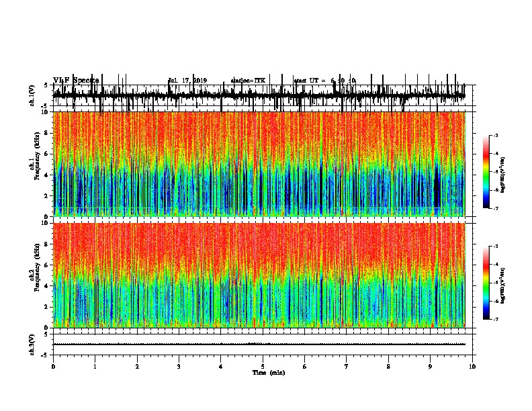The height and width of the screenshot is (411, 532).
Task: Click the 'start UT = 6:10:0' label
Action: pyautogui.click(x=324, y=81)
